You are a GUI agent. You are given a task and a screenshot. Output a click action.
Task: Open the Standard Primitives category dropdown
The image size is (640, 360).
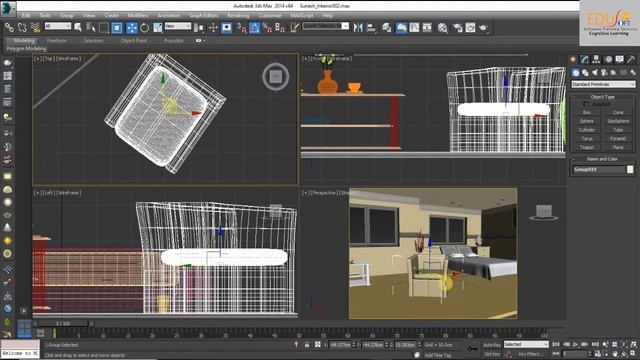point(603,84)
